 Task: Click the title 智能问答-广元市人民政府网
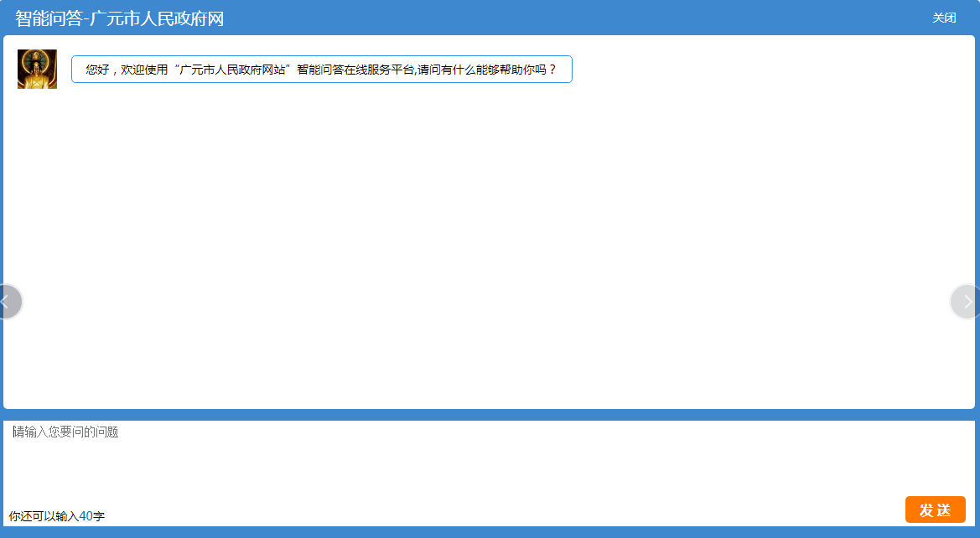(119, 18)
